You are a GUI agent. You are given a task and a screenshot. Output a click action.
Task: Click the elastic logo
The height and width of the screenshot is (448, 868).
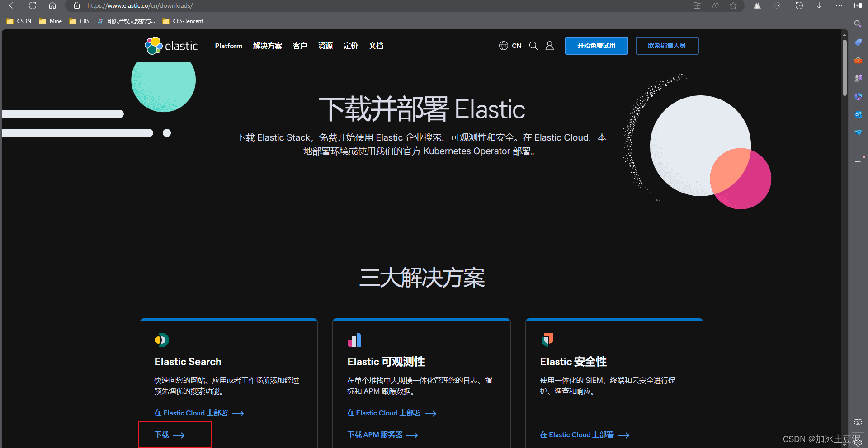[x=171, y=46]
